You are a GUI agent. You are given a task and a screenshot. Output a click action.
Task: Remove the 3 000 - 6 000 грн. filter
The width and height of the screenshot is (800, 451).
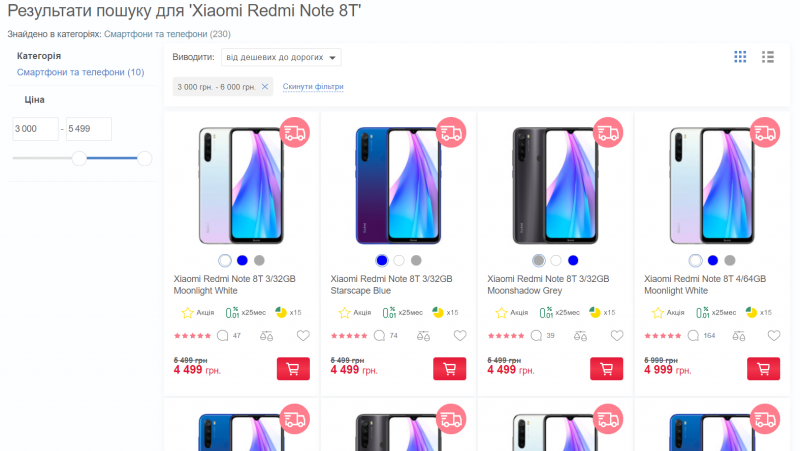[x=265, y=87]
